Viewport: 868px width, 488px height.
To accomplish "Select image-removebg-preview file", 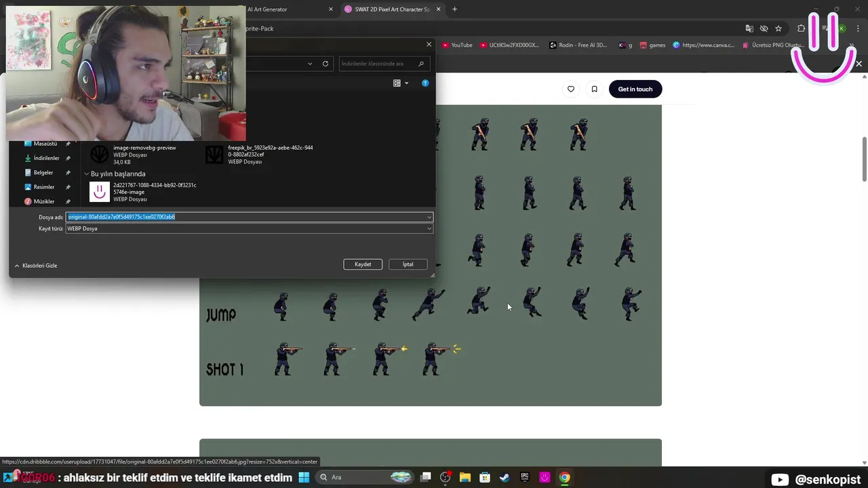I will coord(134,155).
